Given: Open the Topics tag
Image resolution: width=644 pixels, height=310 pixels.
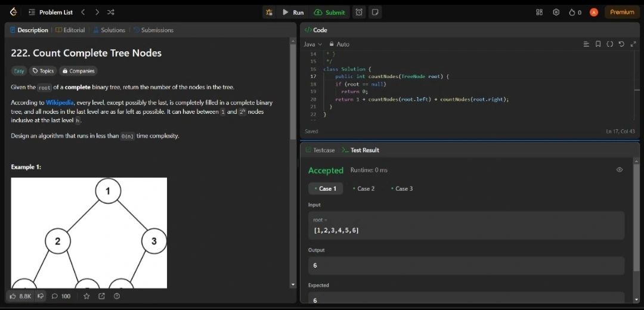Looking at the screenshot, I should 43,71.
